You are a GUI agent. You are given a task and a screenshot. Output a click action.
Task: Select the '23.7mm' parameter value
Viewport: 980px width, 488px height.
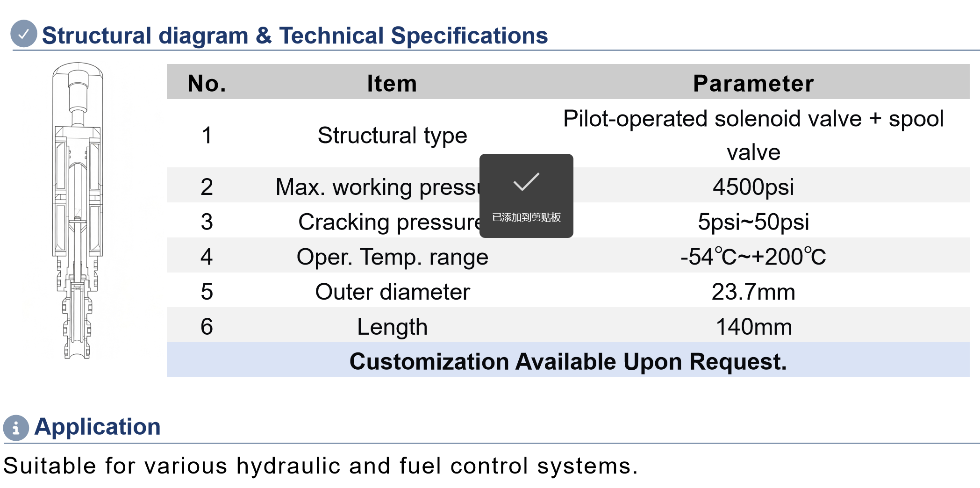tap(753, 292)
